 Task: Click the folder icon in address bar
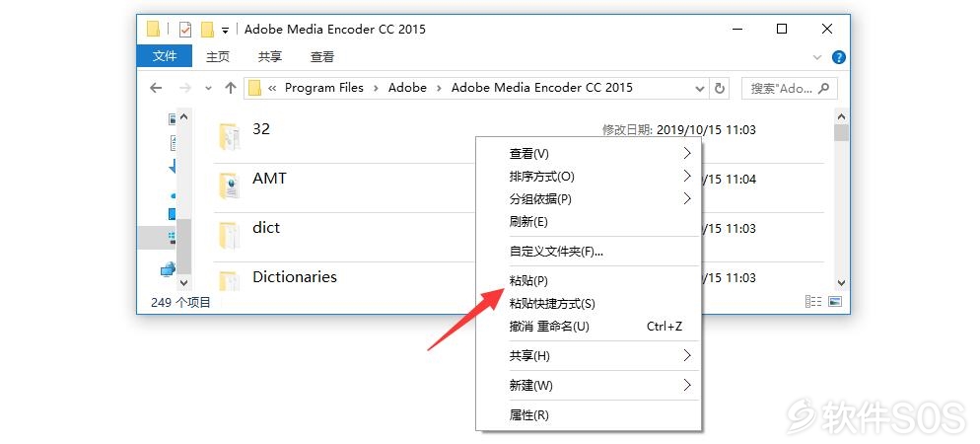(254, 88)
